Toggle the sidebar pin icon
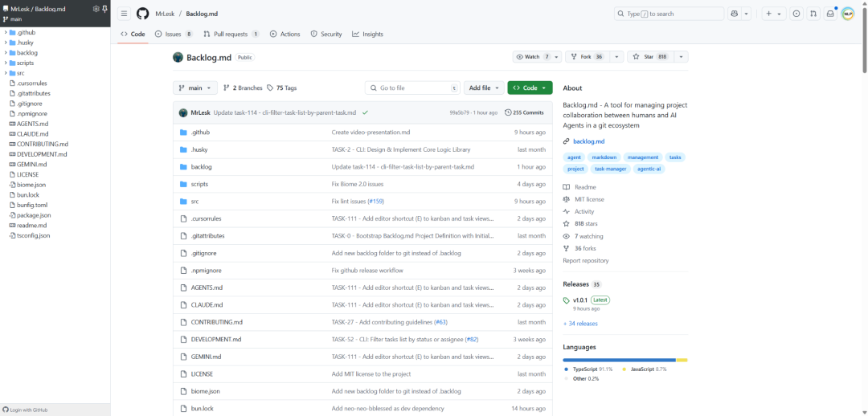This screenshot has height=416, width=868. 104,9
